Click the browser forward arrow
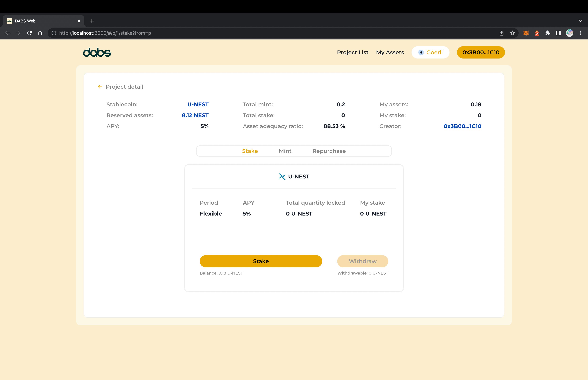Image resolution: width=588 pixels, height=380 pixels. click(18, 33)
